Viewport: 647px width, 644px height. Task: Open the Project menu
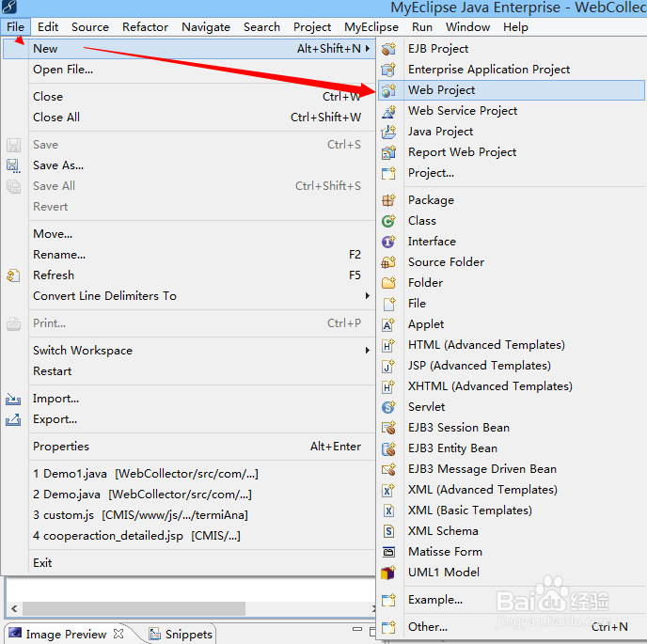(x=312, y=27)
